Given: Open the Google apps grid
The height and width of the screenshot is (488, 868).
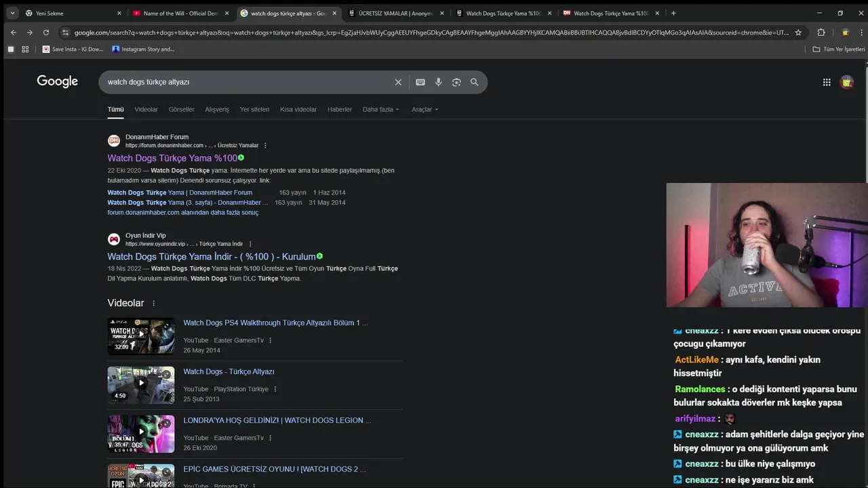Looking at the screenshot, I should point(827,82).
